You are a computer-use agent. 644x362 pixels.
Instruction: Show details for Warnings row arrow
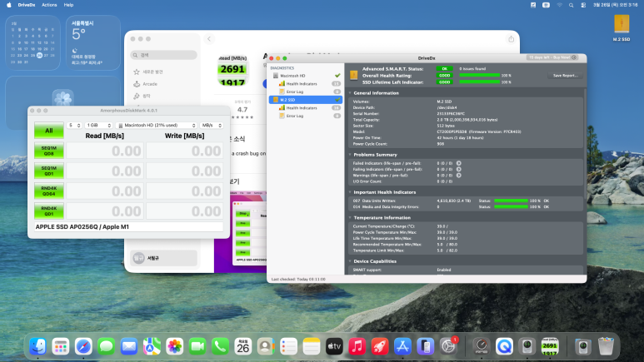click(459, 176)
